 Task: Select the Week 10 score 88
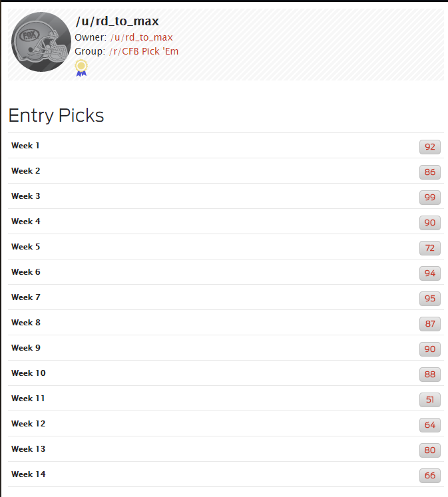[x=429, y=375]
